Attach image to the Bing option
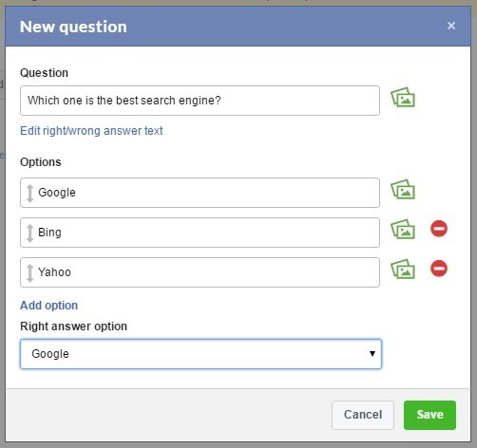477x448 pixels. click(403, 229)
